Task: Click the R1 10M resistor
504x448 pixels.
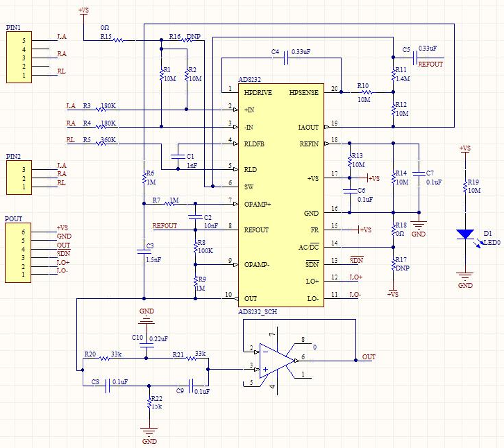Action: click(161, 74)
